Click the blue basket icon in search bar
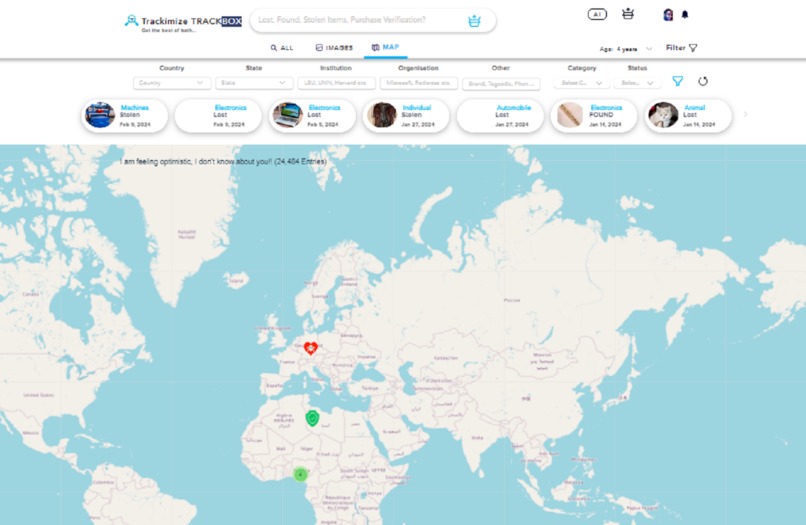 (474, 21)
